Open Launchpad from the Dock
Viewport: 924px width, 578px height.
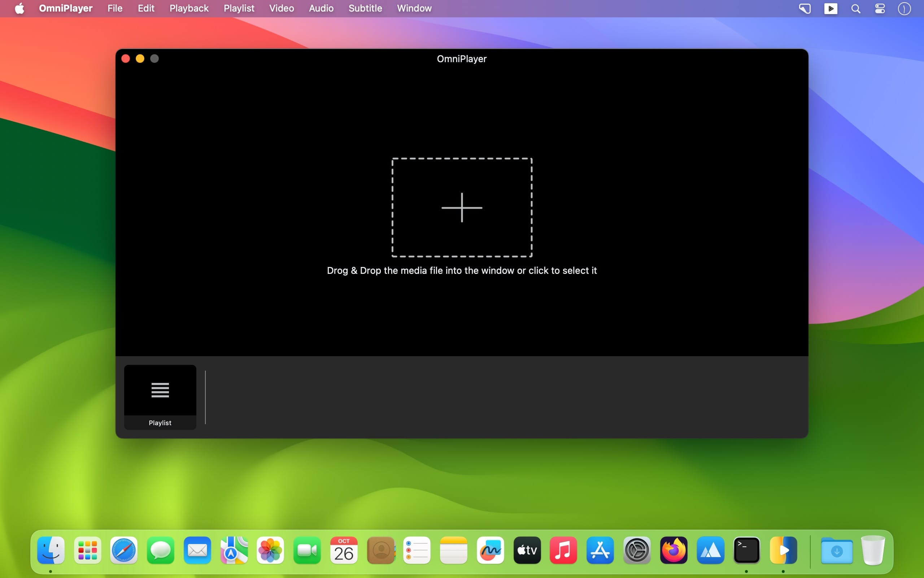87,551
